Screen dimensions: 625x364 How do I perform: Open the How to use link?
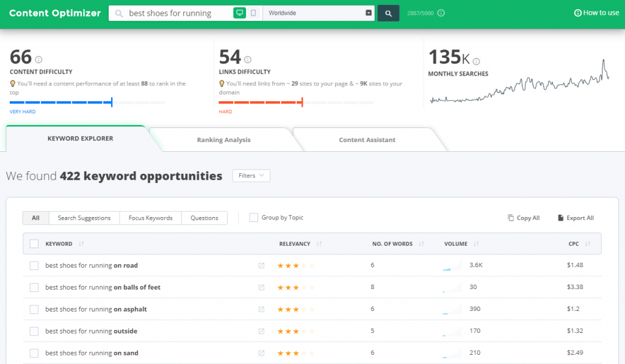(x=596, y=13)
